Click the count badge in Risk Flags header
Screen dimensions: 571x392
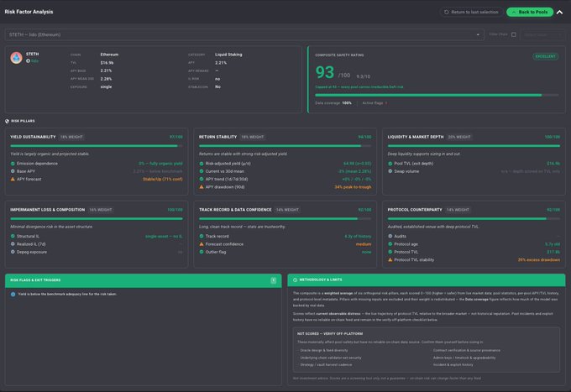(273, 280)
